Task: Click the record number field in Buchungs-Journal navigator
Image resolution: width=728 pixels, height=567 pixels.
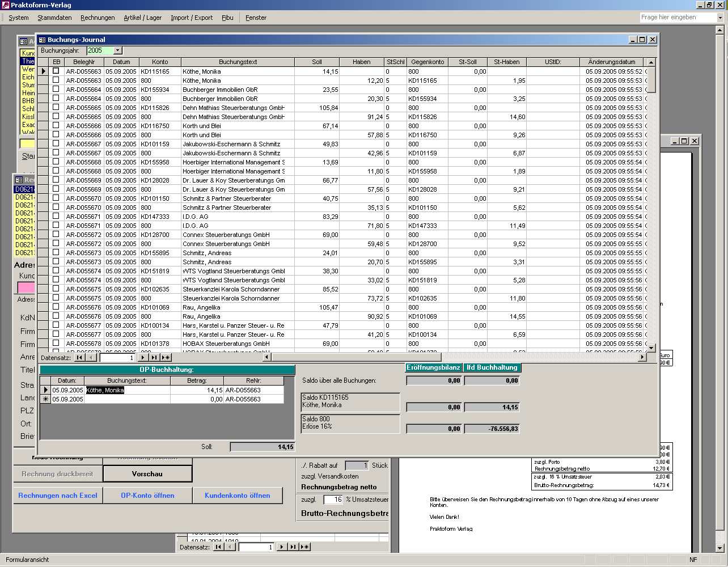Action: (117, 358)
